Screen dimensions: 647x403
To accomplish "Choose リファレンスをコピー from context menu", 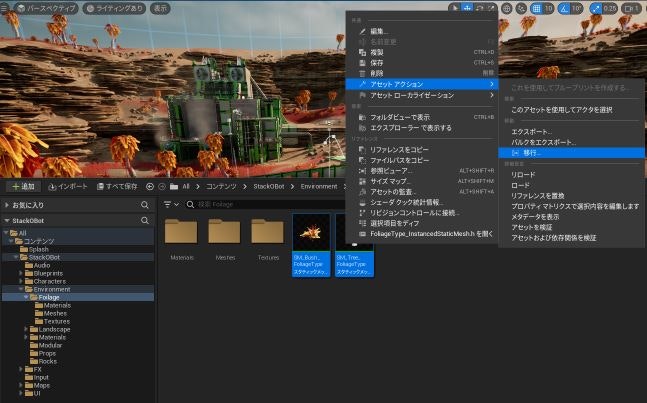I will 422,149.
